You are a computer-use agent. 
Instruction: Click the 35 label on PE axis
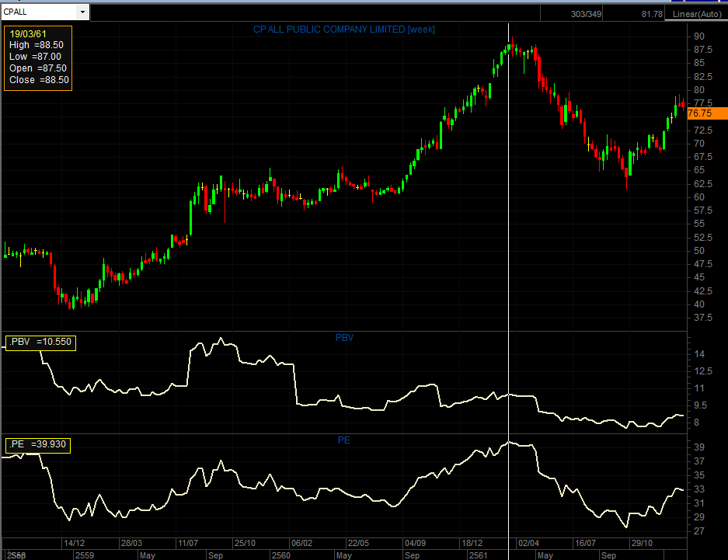coord(699,475)
